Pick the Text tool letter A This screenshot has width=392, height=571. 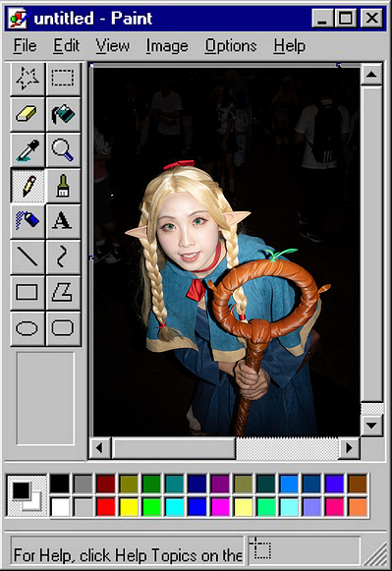pos(63,221)
